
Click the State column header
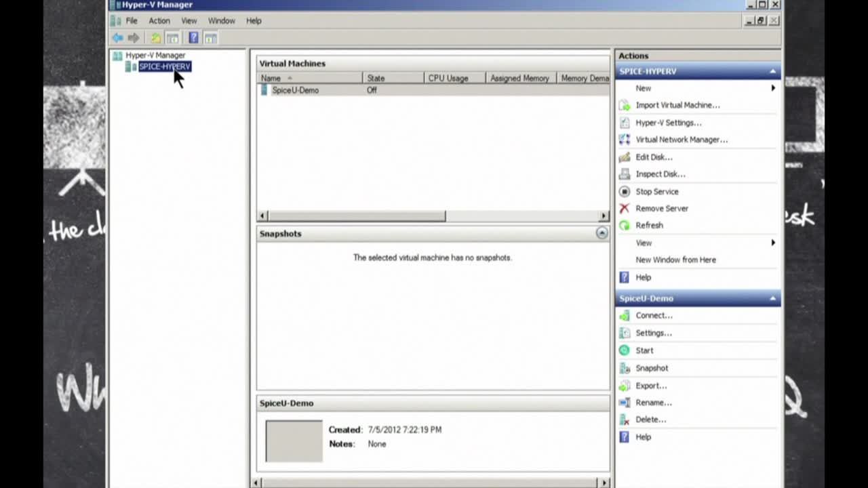393,78
